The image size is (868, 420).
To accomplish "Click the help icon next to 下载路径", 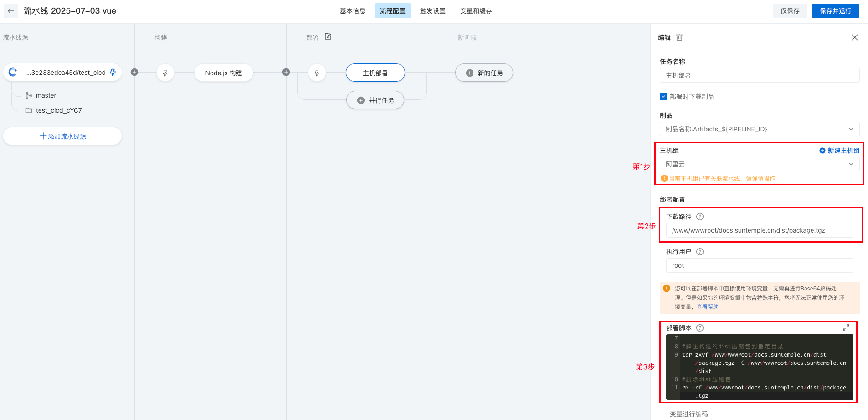I will [x=700, y=217].
